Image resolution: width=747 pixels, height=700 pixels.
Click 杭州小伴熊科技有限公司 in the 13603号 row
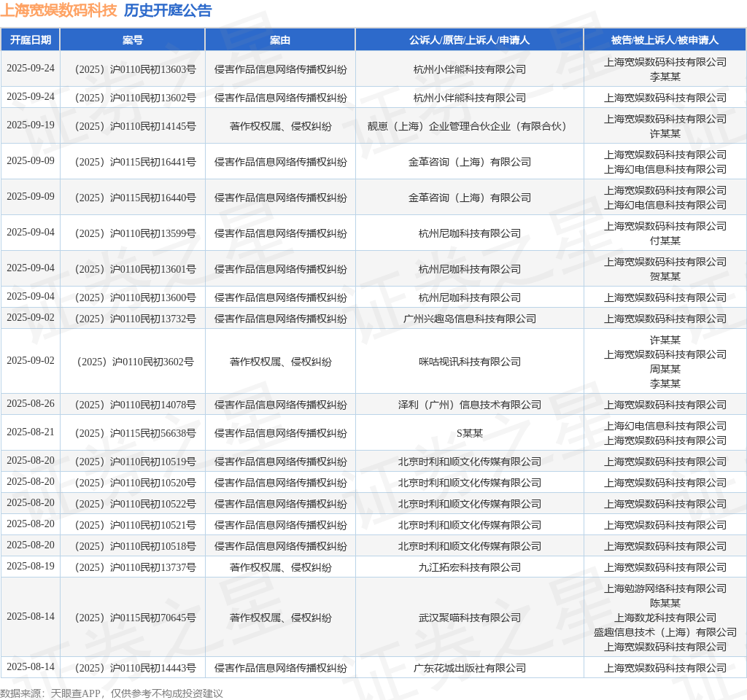pos(469,69)
